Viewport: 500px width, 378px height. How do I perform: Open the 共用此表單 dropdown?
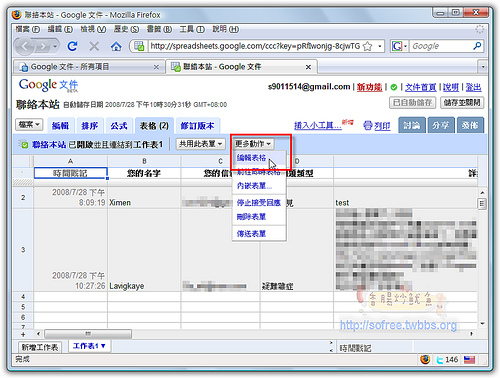click(200, 144)
